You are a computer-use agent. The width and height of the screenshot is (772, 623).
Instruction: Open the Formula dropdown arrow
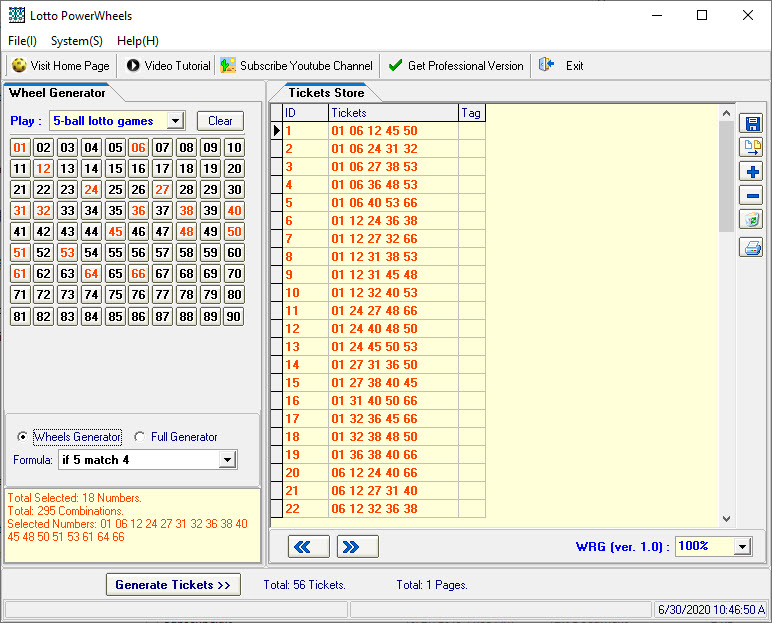click(227, 460)
